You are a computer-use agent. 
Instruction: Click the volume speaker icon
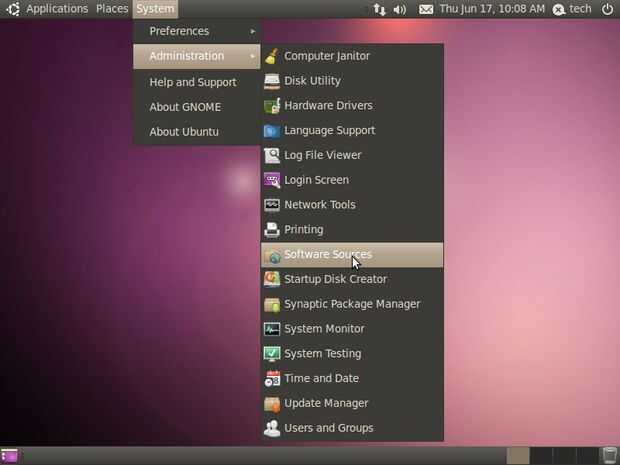coord(400,9)
